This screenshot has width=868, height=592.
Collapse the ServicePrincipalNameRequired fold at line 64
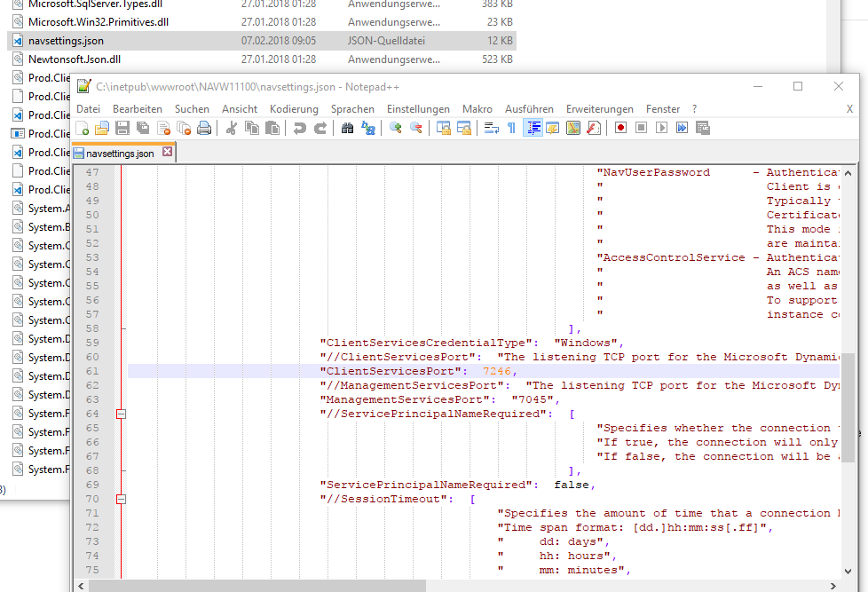point(122,414)
